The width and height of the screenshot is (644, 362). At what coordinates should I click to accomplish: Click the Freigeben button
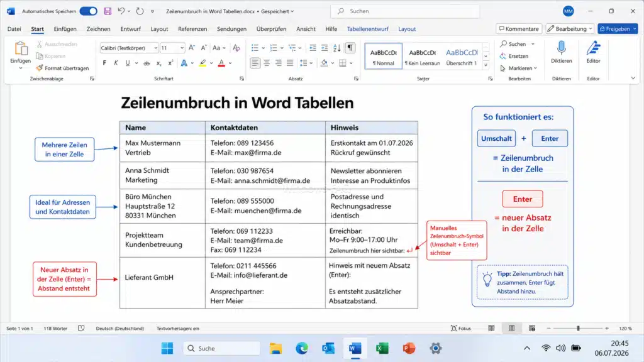618,29
